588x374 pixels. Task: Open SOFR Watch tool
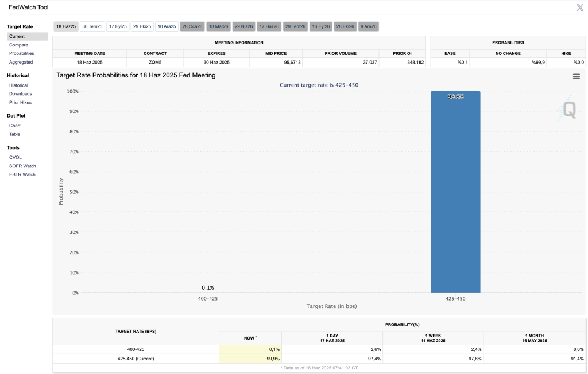click(x=22, y=166)
